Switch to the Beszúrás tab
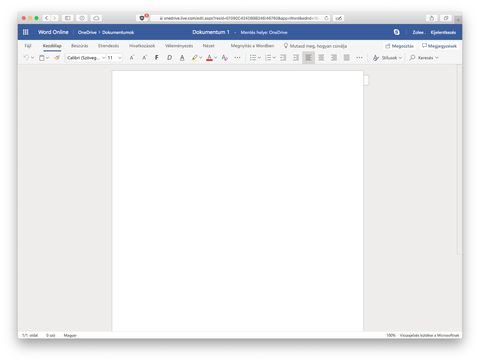This screenshot has height=362, width=480. tap(80, 46)
